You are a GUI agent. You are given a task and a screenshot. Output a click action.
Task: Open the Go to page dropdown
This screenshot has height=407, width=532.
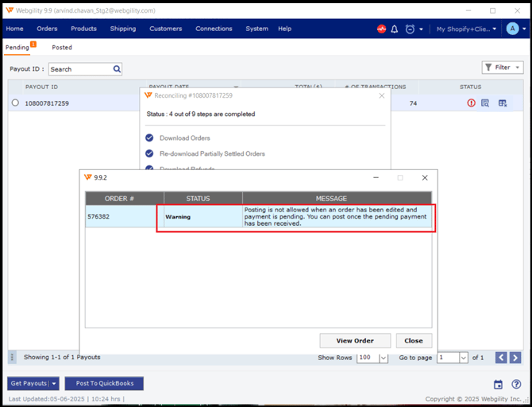464,358
